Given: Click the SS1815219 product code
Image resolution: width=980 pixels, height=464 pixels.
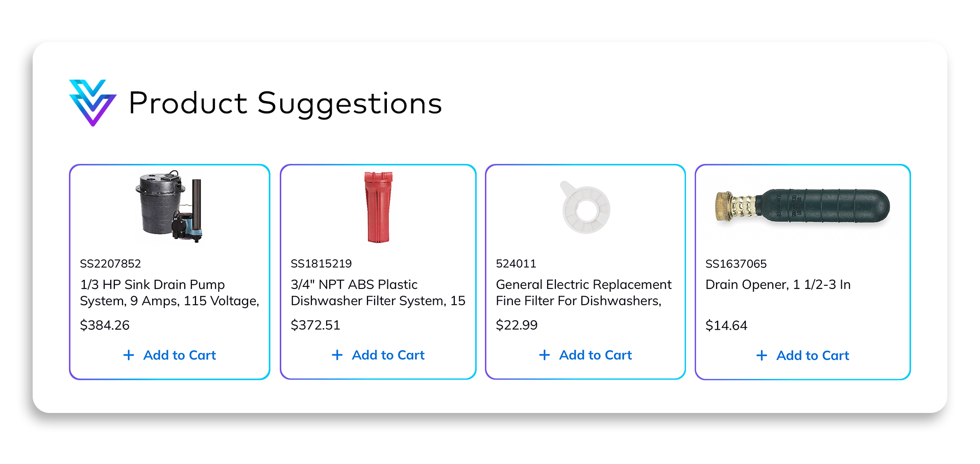Looking at the screenshot, I should tap(321, 263).
